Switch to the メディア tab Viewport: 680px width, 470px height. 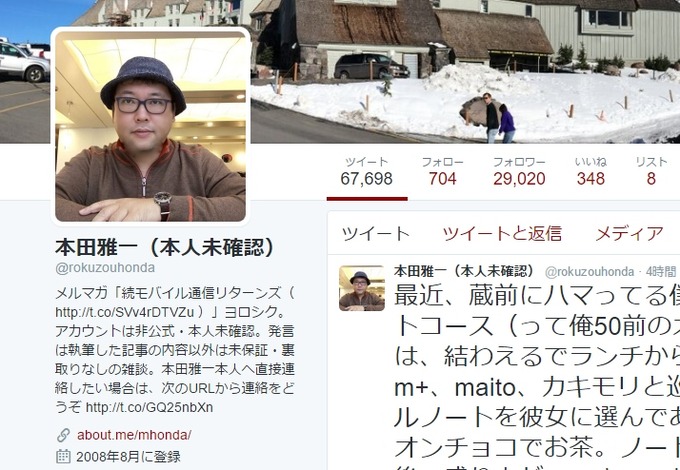click(629, 234)
